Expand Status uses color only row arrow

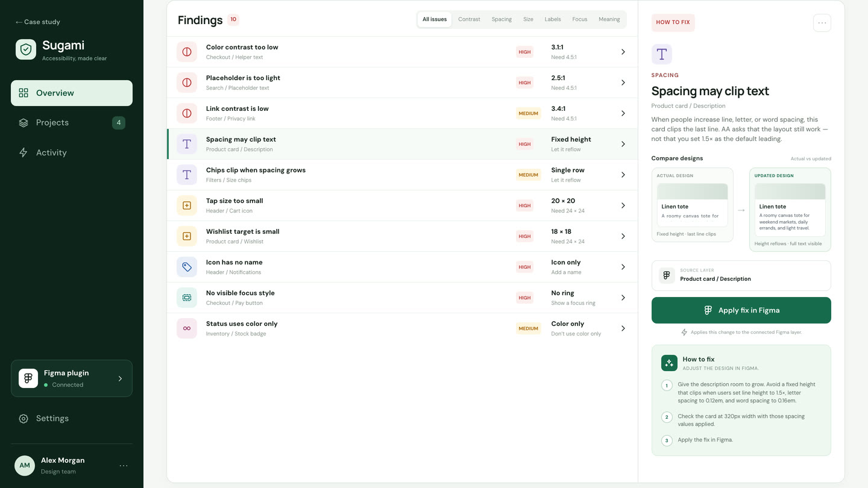[x=623, y=328]
